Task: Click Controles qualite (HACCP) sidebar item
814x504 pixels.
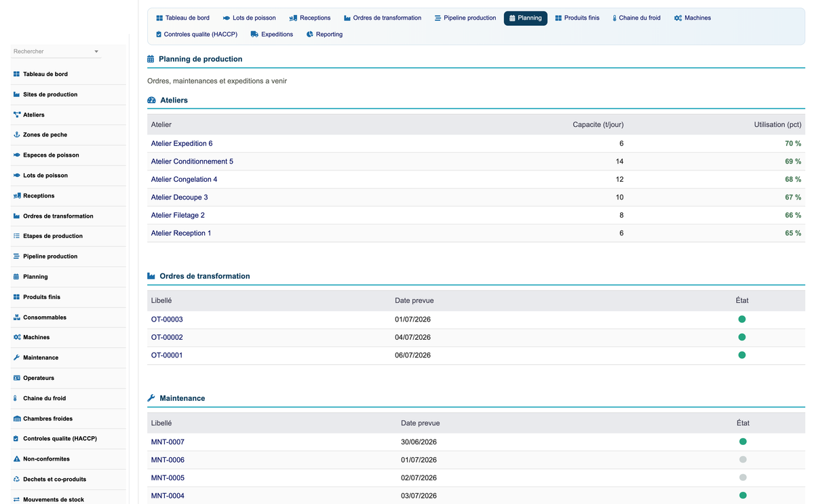Action: click(69, 439)
